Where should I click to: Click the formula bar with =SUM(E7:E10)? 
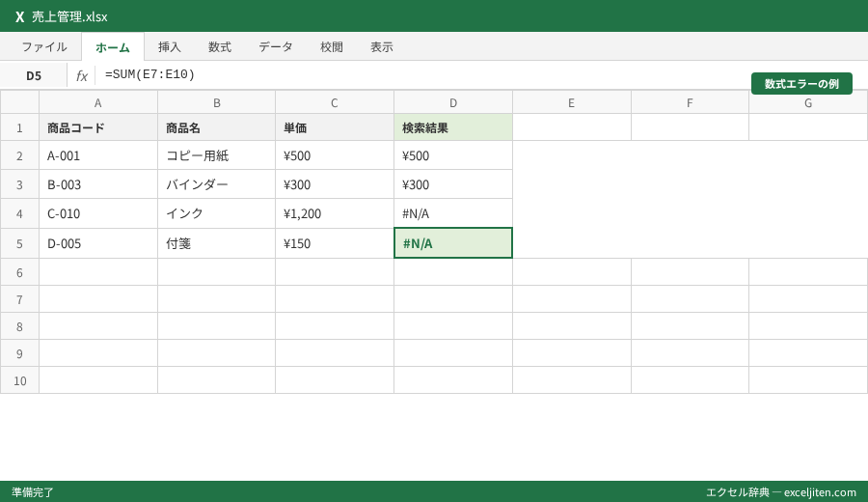click(x=480, y=74)
